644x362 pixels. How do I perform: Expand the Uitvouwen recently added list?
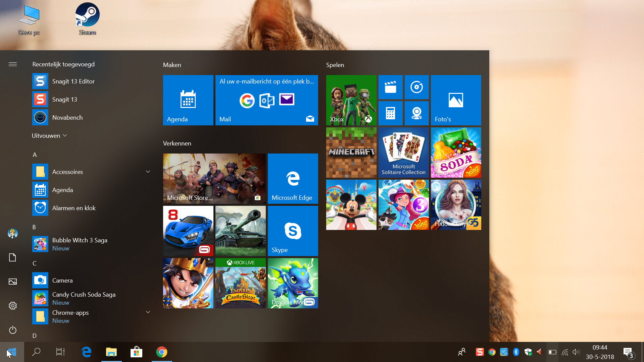pos(49,136)
